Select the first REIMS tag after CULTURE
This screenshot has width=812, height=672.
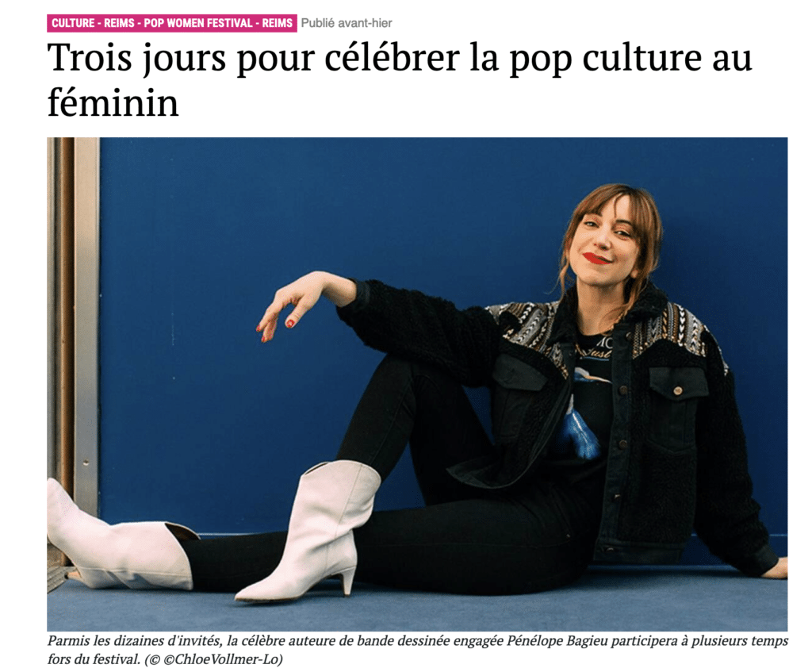tap(119, 23)
